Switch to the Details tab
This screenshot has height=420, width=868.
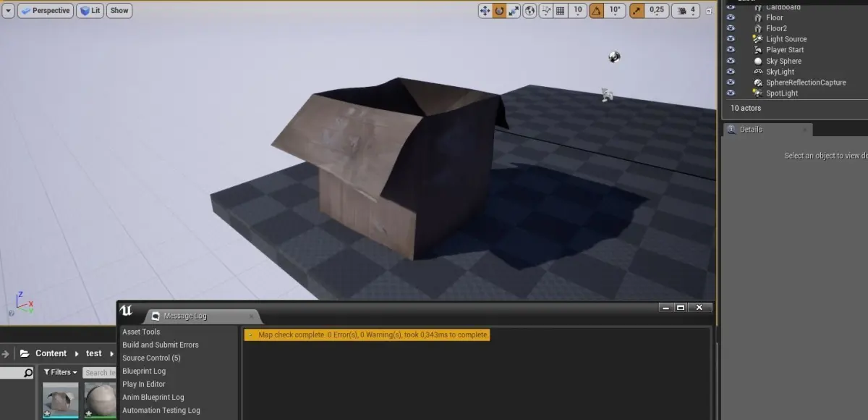[767, 130]
